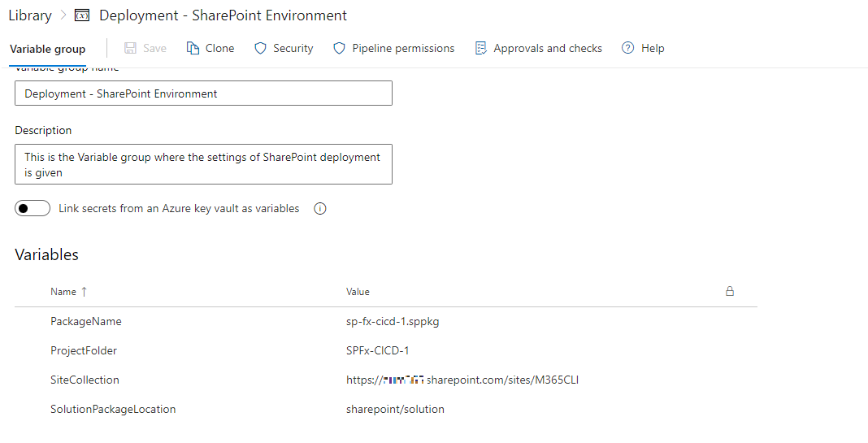Viewport: 868px width, 443px height.
Task: Click into the Description text box
Action: point(203,164)
